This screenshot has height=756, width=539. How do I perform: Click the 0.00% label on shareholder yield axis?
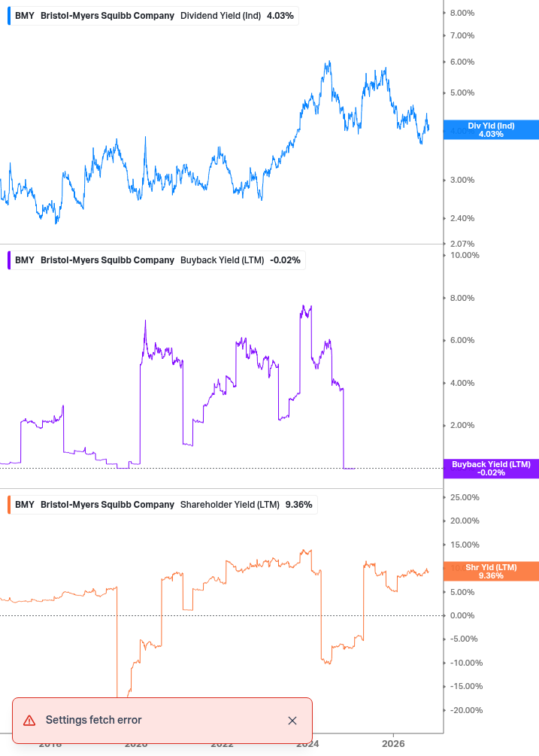(462, 615)
